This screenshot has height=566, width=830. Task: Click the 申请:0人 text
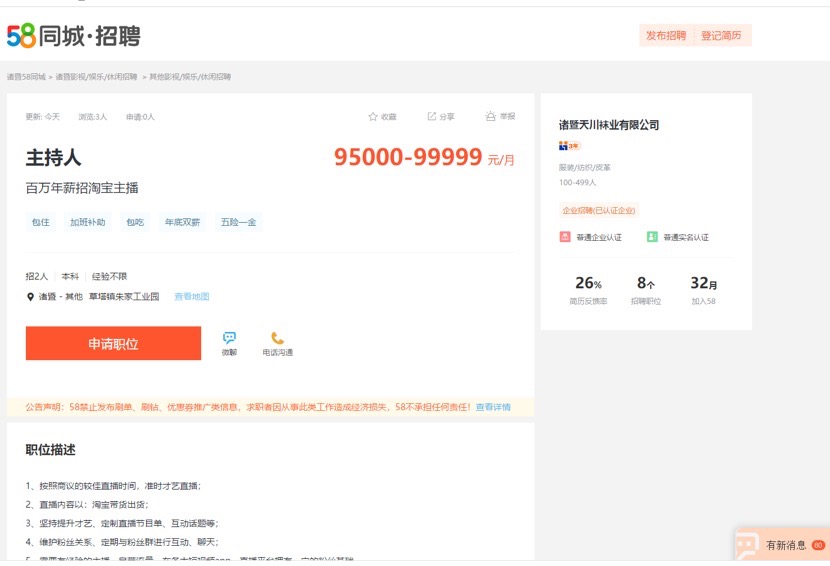[x=140, y=116]
